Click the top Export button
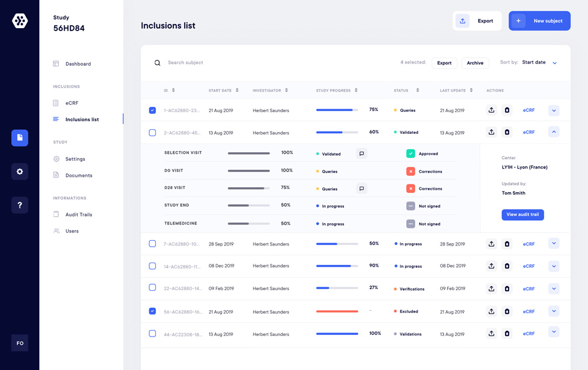 (477, 21)
